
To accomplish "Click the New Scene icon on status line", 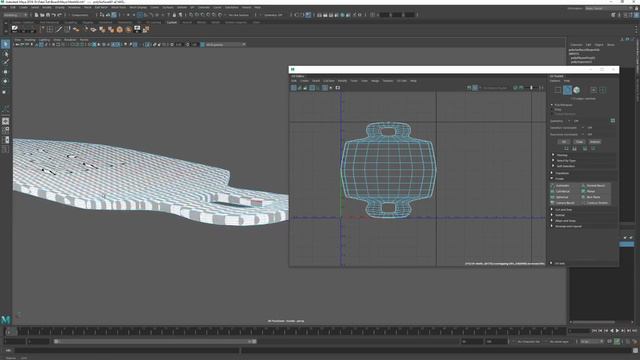I will (36, 15).
